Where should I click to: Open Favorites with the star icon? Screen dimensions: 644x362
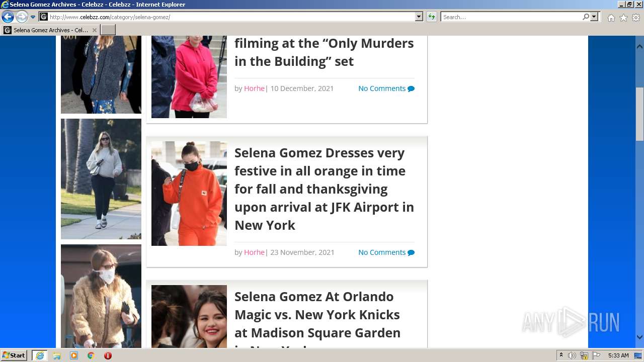tap(623, 18)
